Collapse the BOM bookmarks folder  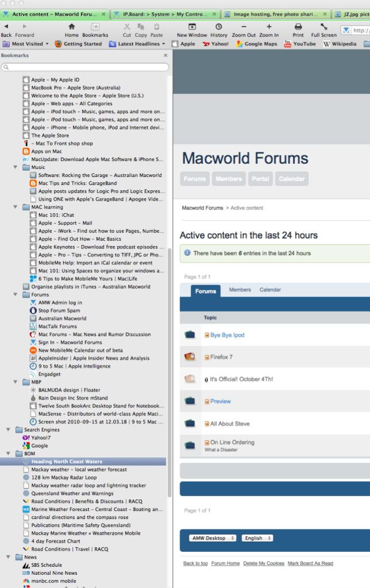pyautogui.click(x=8, y=454)
